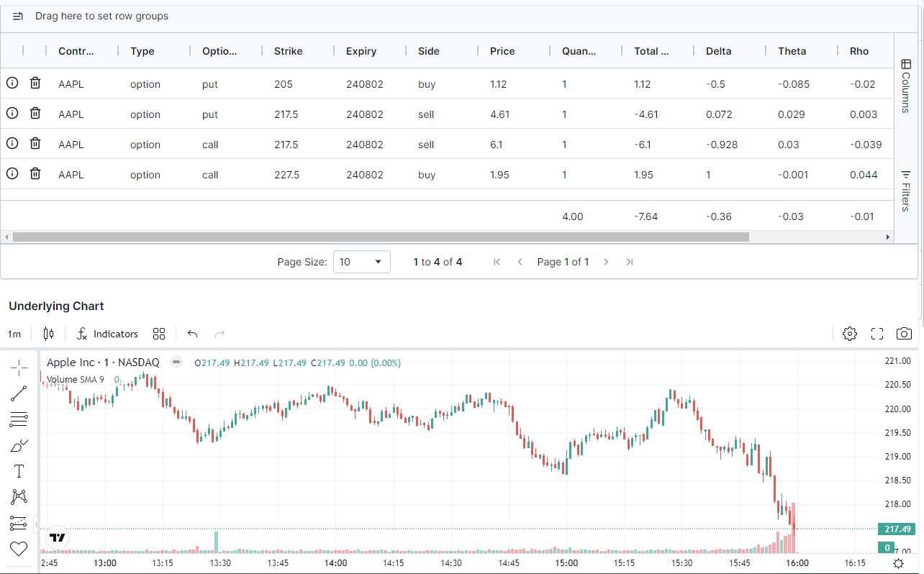Select the XABCD pattern tool
Screen dimensions: 924x574
[19, 497]
